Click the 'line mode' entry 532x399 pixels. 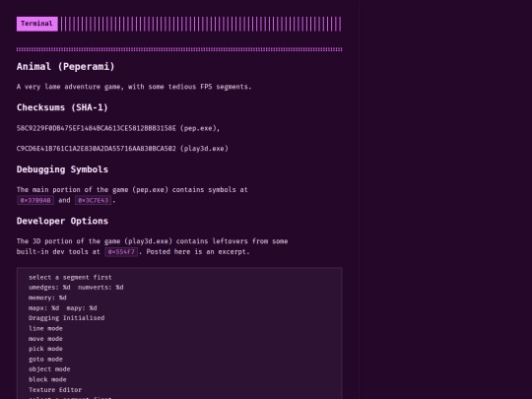click(x=45, y=328)
